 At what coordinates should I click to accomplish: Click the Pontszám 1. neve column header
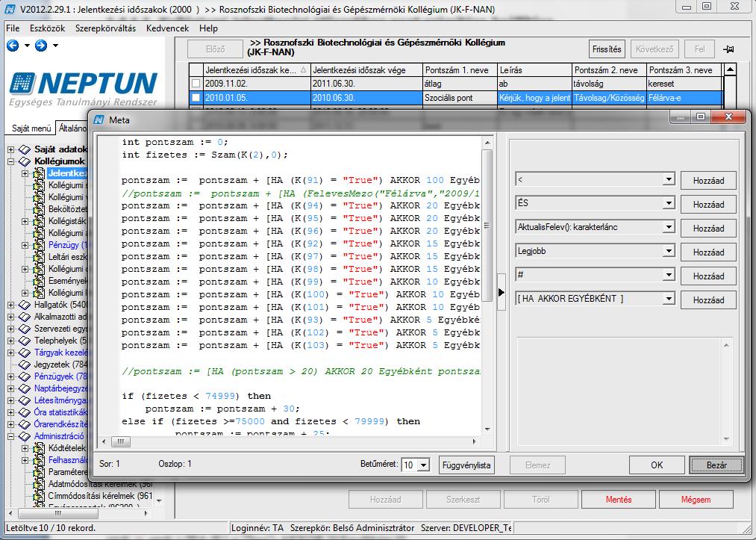[x=460, y=70]
